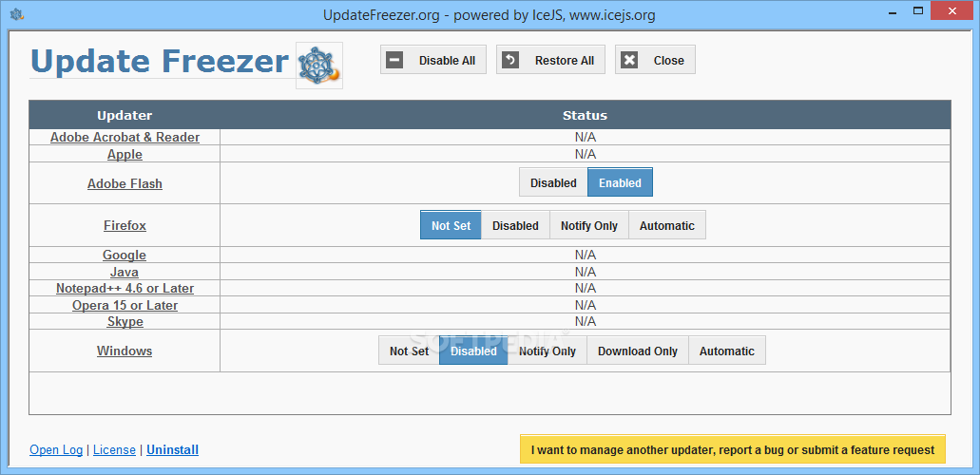Click the Close button label
980x475 pixels.
coord(669,61)
